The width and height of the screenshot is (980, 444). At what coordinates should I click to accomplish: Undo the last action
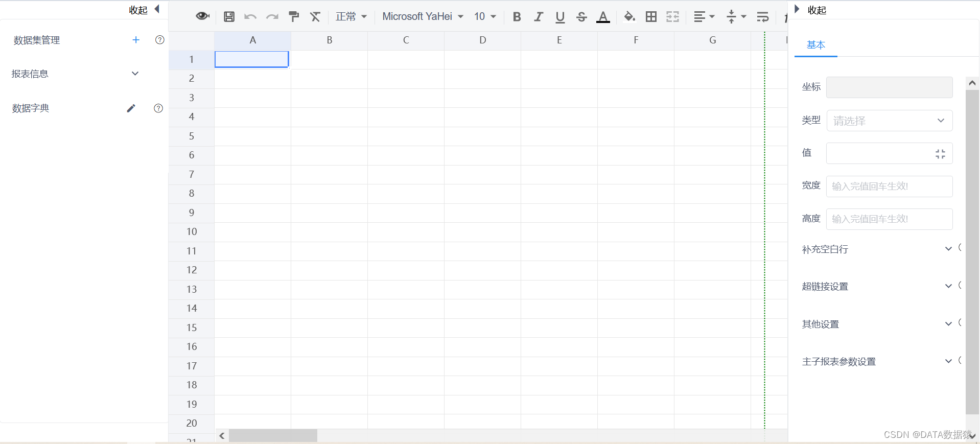coord(250,17)
